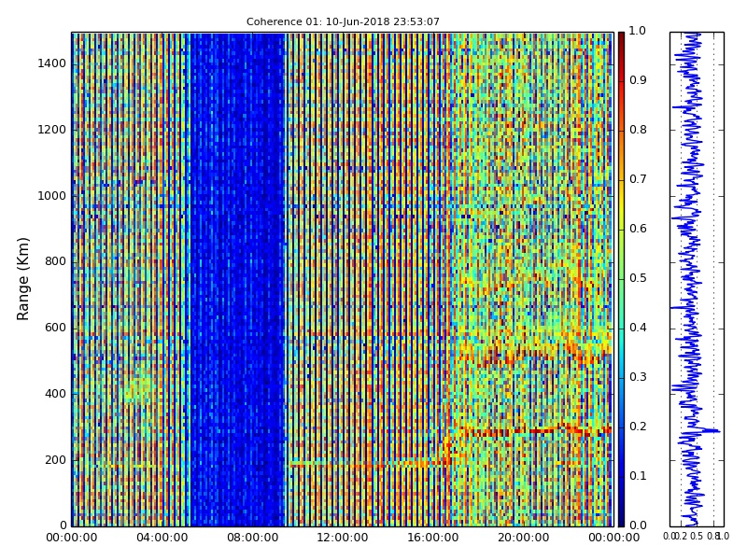Click the colorbar 0.6 value label
Screen dimensions: 747x560
[638, 229]
